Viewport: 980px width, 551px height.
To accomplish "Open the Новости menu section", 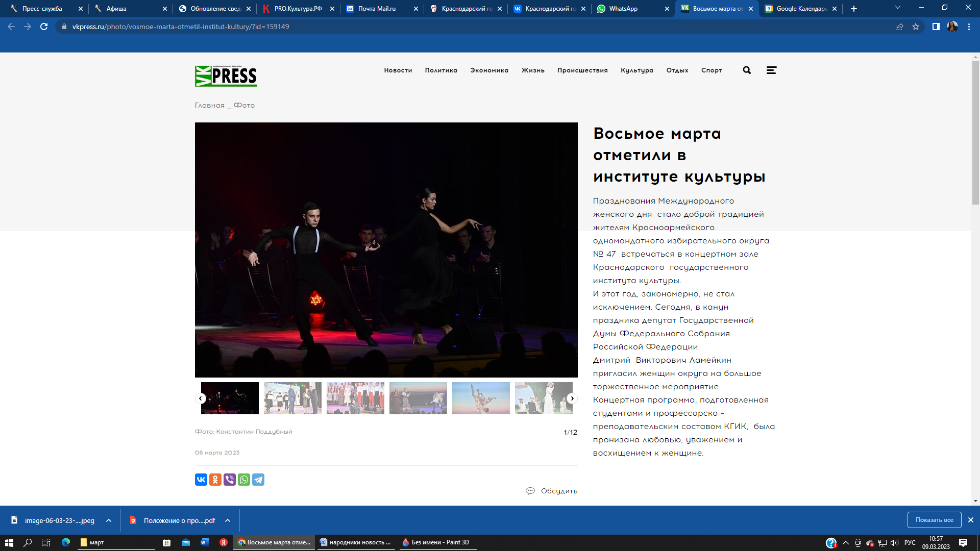I will [x=398, y=70].
